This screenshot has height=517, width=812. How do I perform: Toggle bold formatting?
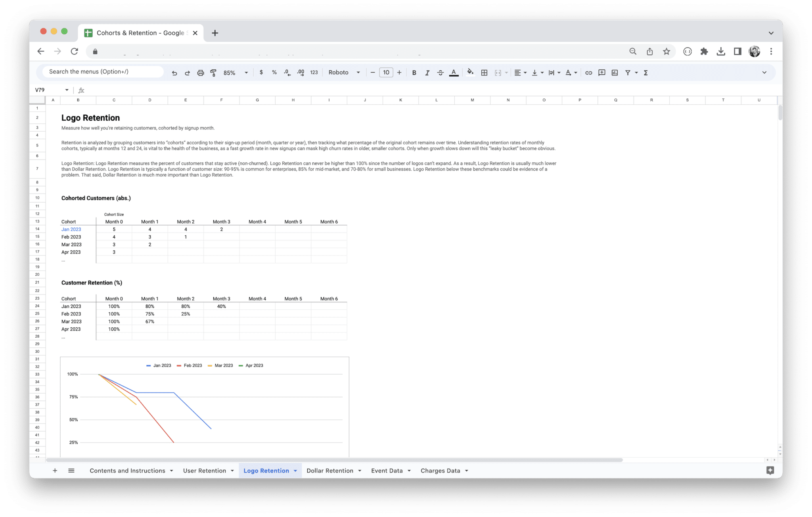[414, 73]
